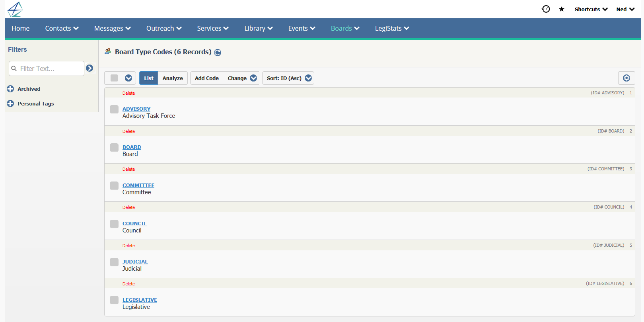Expand the Messages menu
The image size is (644, 322).
click(x=113, y=28)
